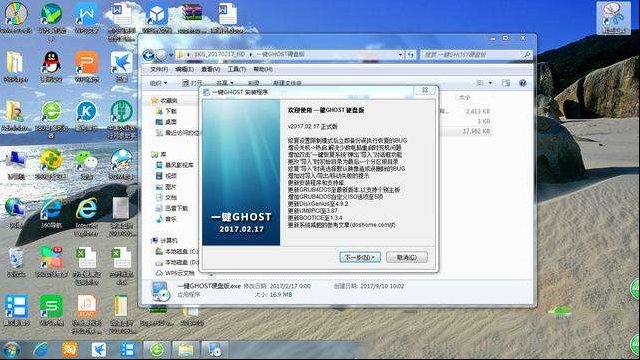Click the 大小 column header in Explorer
This screenshot has height=360, width=640.
pyautogui.click(x=465, y=98)
